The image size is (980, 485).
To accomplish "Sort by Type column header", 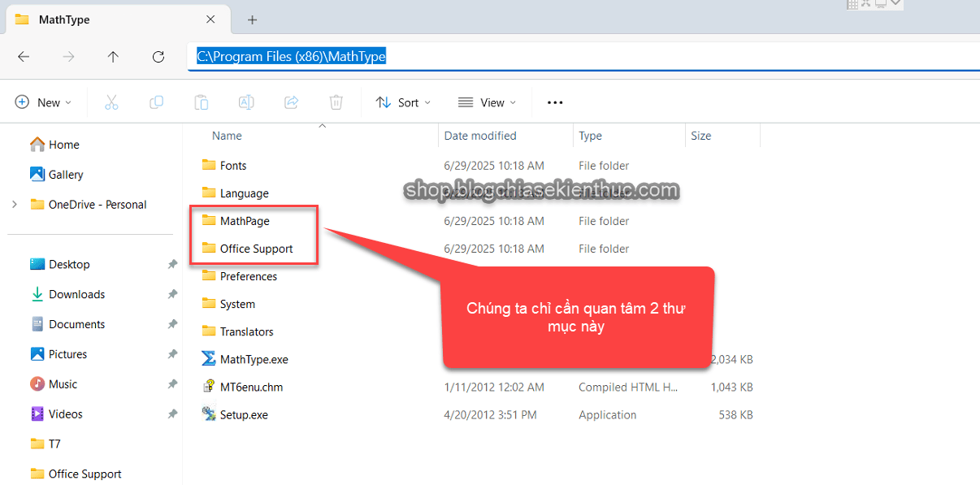I will (590, 136).
